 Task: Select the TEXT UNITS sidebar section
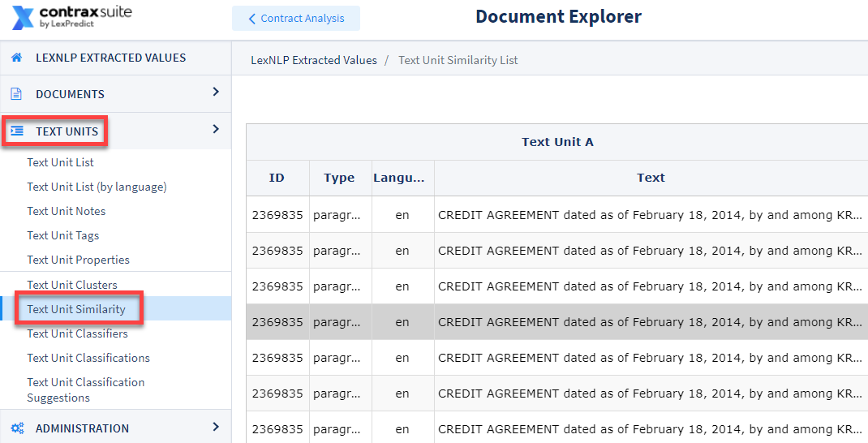pos(67,131)
